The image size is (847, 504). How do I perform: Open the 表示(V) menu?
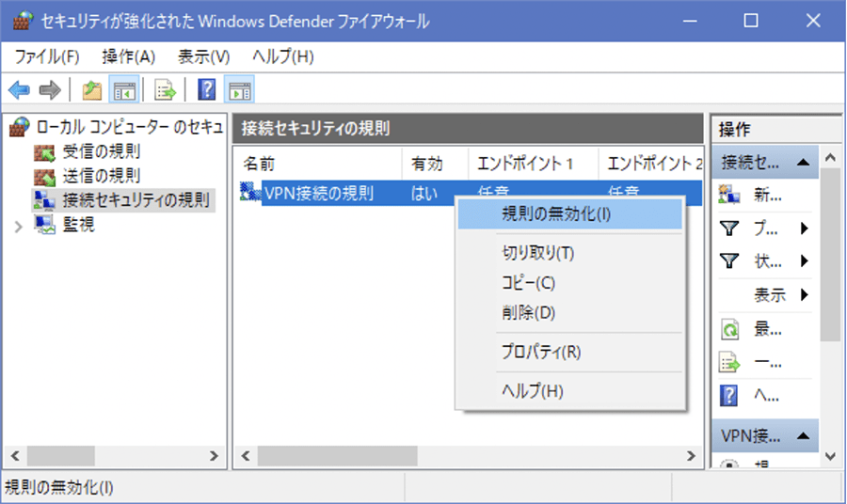203,56
